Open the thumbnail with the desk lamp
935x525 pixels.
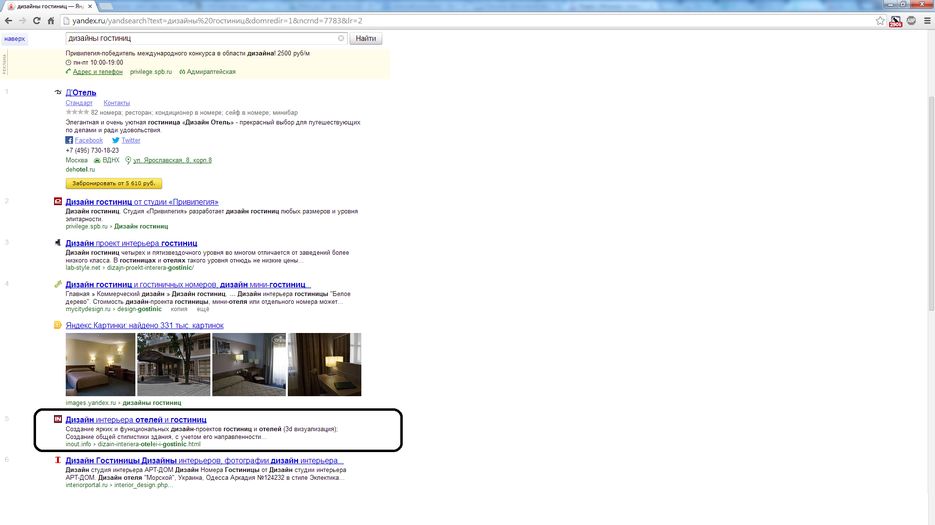point(324,365)
